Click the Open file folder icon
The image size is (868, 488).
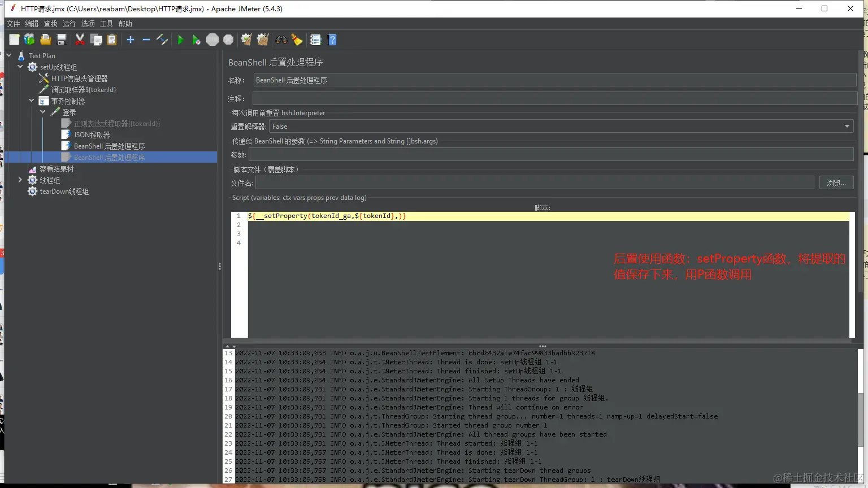click(x=46, y=40)
